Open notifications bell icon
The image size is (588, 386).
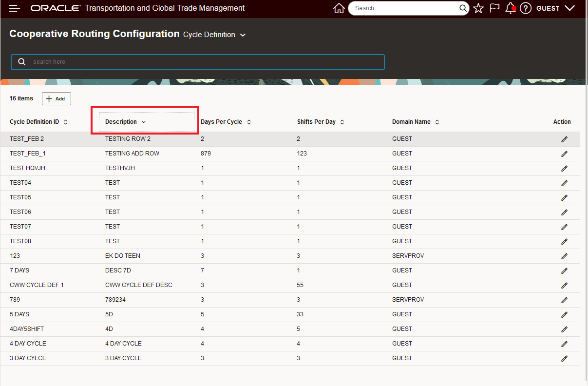tap(510, 8)
